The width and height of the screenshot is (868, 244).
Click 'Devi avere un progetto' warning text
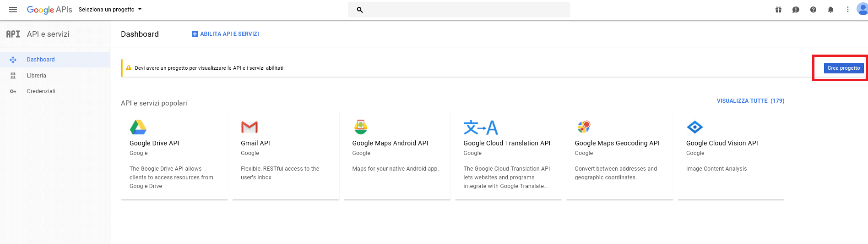[209, 68]
